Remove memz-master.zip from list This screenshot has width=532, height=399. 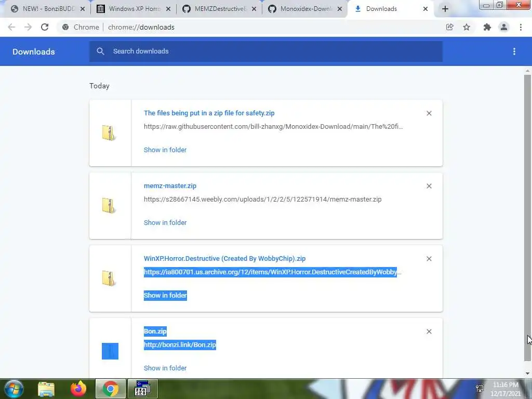tap(429, 186)
